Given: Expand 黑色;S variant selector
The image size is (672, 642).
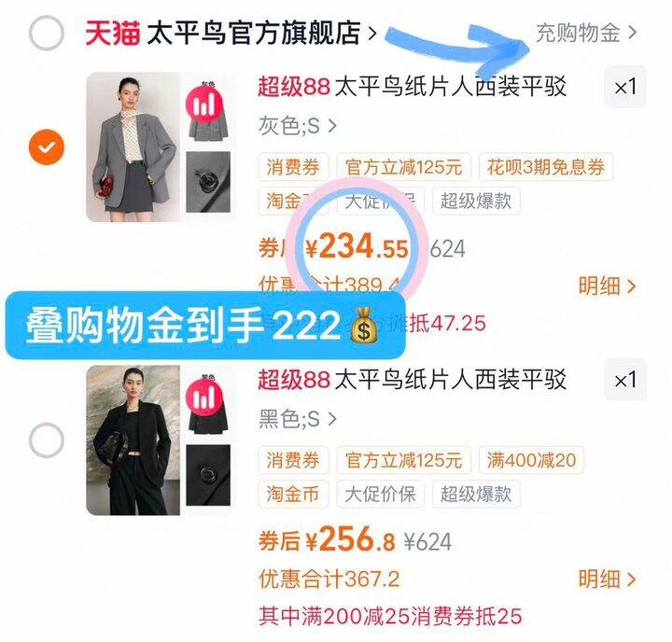Looking at the screenshot, I should (x=298, y=419).
